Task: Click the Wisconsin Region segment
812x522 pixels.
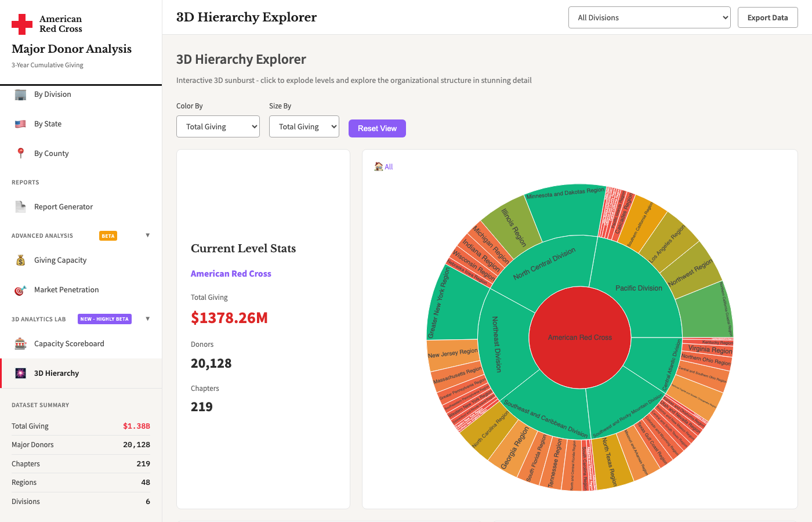Action: (473, 266)
